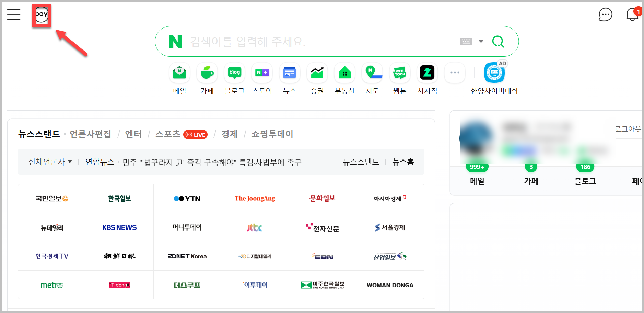Open the 전자신문 press tile

[323, 227]
